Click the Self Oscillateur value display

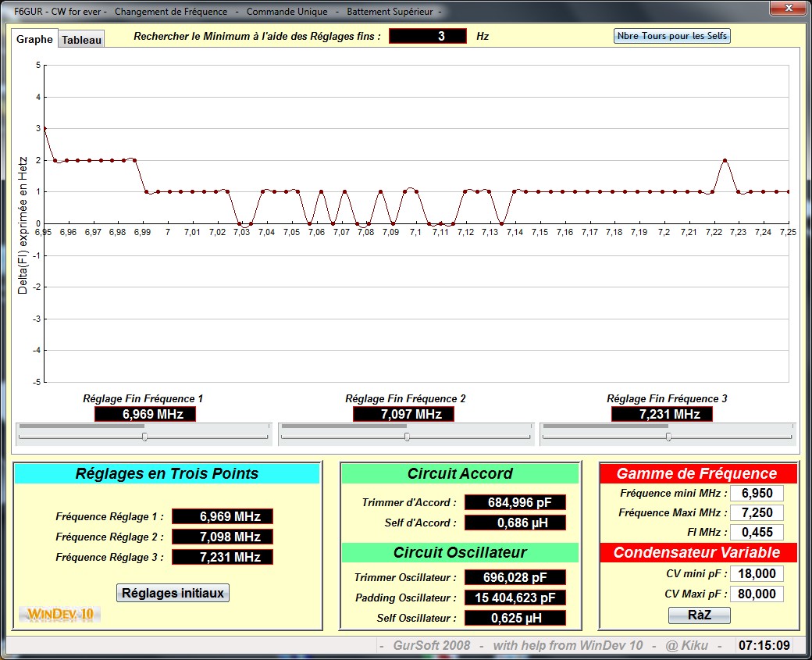[515, 618]
